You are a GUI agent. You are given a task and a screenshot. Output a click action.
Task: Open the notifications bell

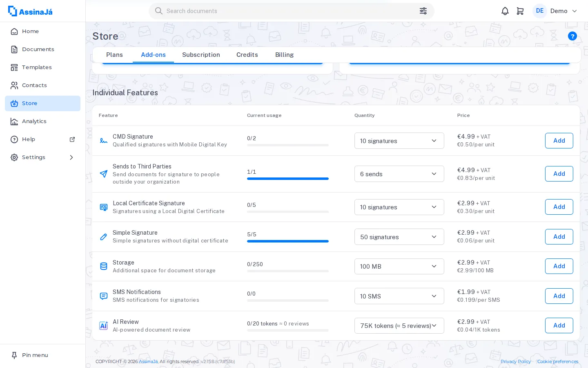coord(505,11)
